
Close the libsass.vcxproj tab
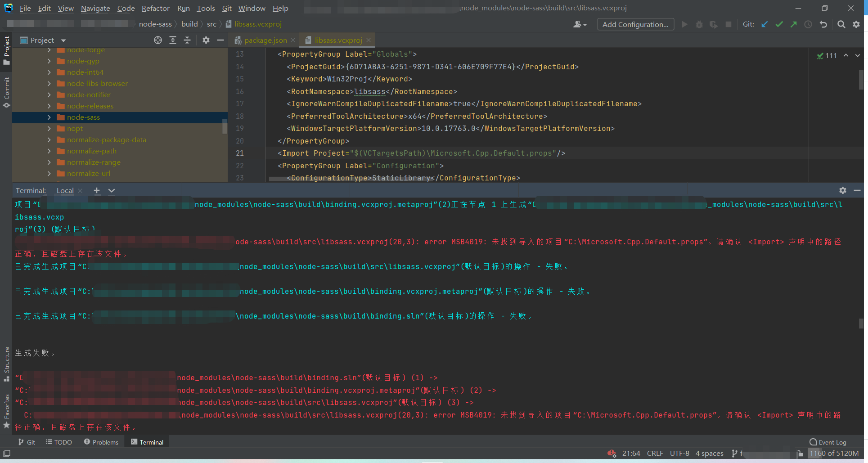[x=369, y=40]
